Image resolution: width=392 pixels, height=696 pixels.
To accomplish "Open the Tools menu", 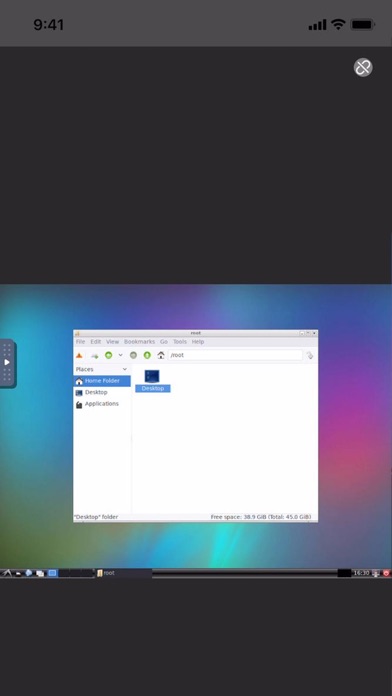I will 180,342.
